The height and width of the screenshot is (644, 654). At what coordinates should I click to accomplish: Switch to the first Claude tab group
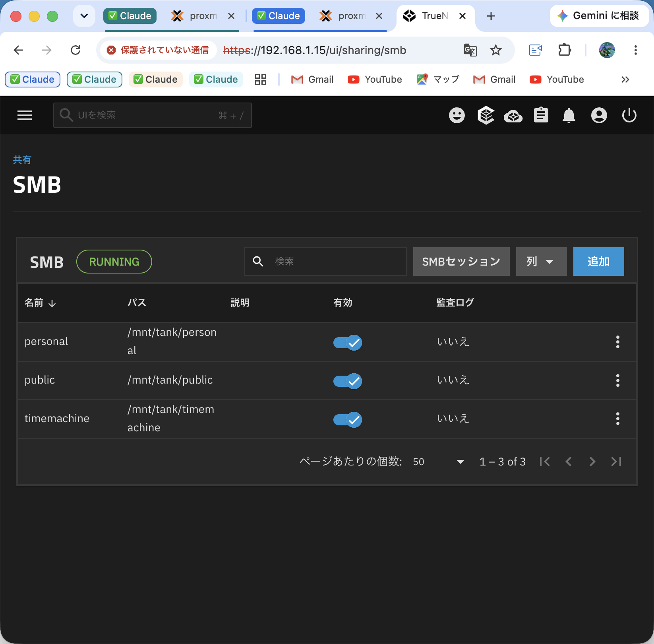(130, 16)
